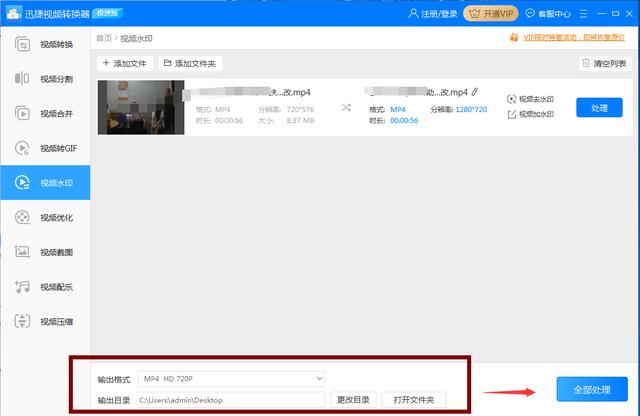
Task: Click the shuffle arrows icon between the file details
Action: click(346, 108)
